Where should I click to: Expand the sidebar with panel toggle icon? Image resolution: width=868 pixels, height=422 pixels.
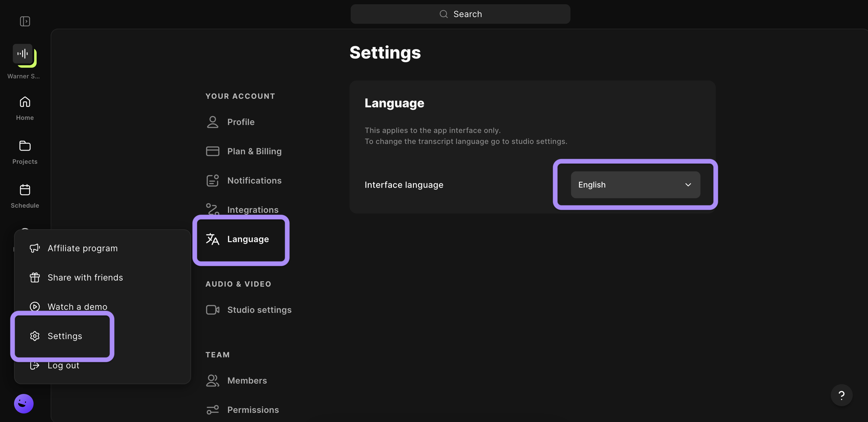(25, 21)
